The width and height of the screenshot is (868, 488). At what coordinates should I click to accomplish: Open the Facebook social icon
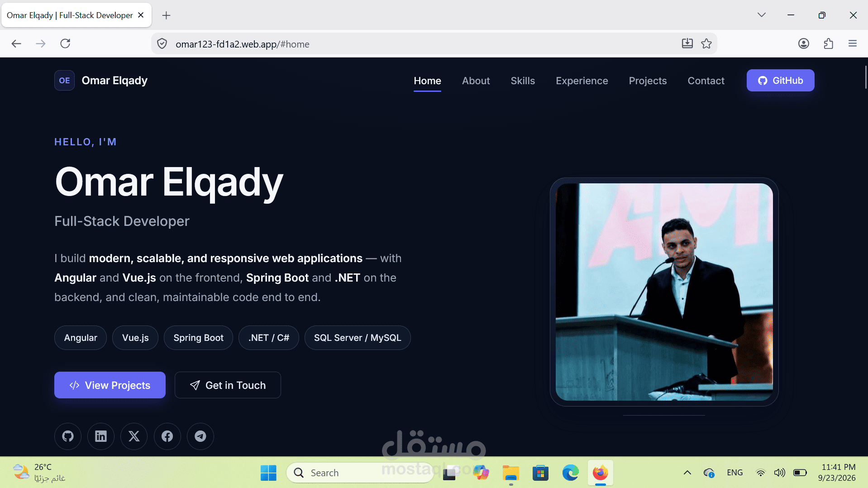pos(167,436)
